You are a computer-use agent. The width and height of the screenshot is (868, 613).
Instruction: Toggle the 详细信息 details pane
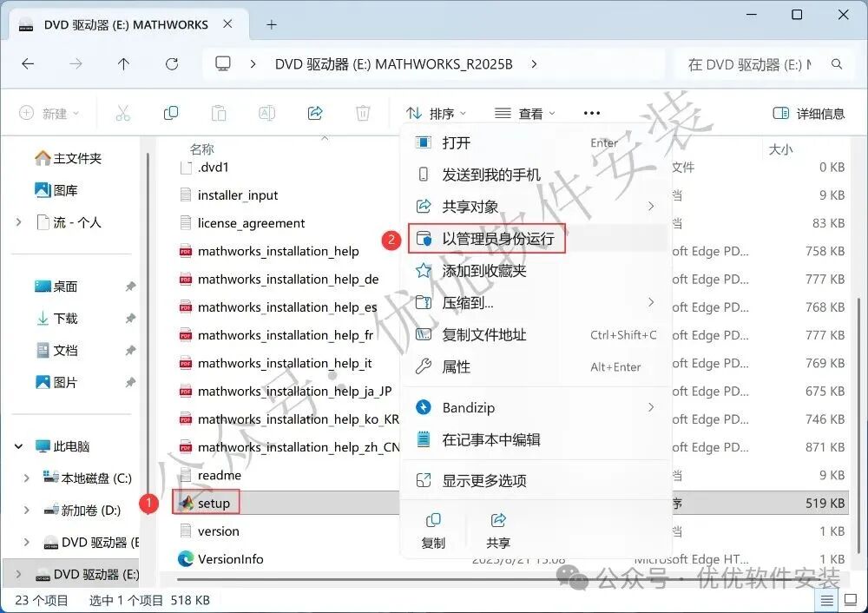[809, 114]
